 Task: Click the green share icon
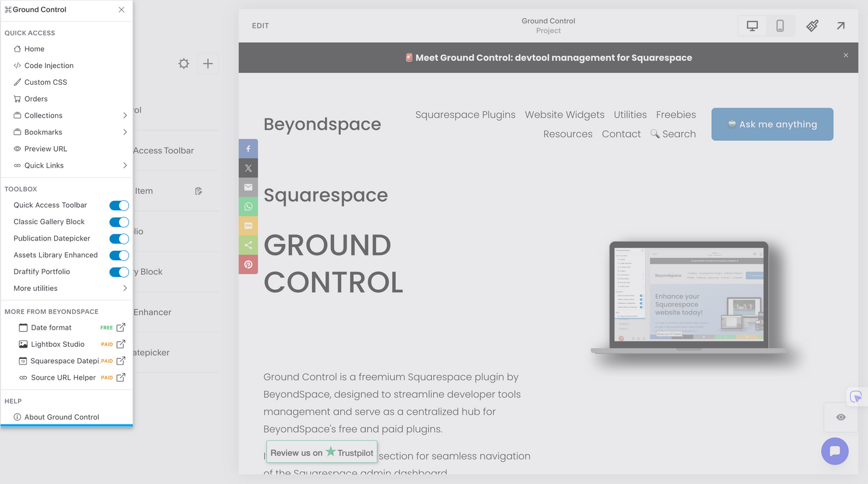(x=248, y=245)
